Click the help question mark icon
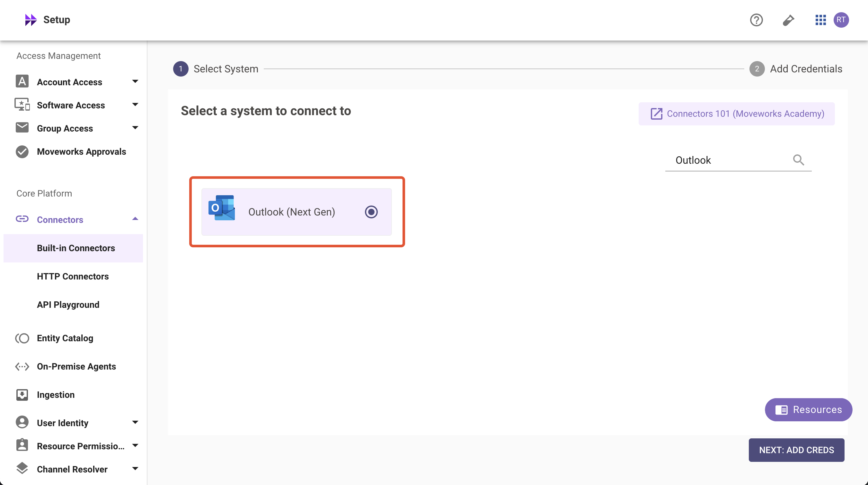Screen dimensions: 868x485 pyautogui.click(x=756, y=20)
